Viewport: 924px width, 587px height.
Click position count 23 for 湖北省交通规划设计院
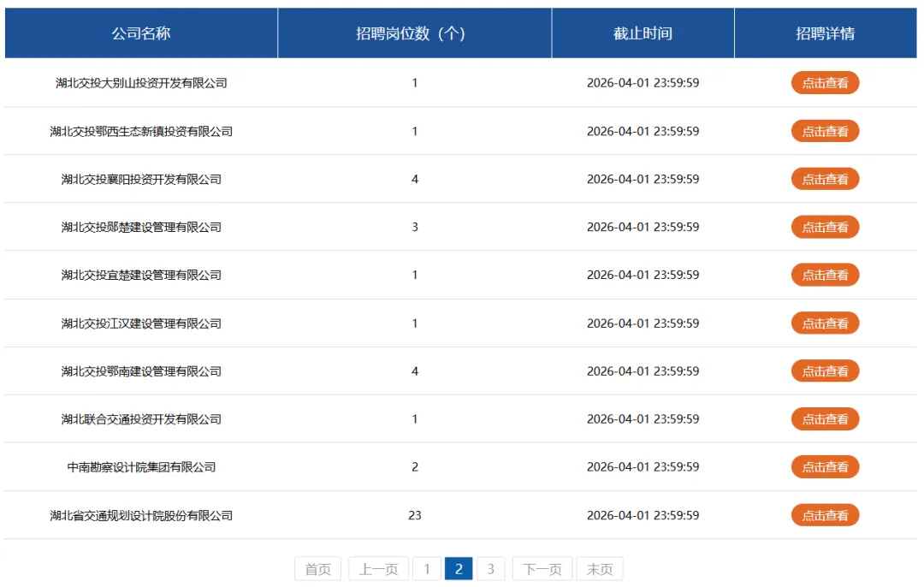click(415, 515)
